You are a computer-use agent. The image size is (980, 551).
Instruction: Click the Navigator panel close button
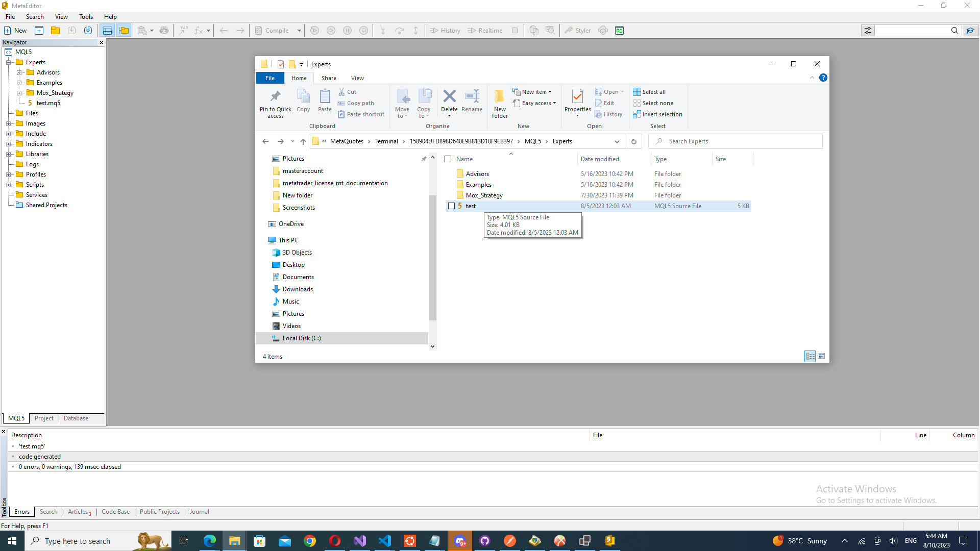pos(101,42)
